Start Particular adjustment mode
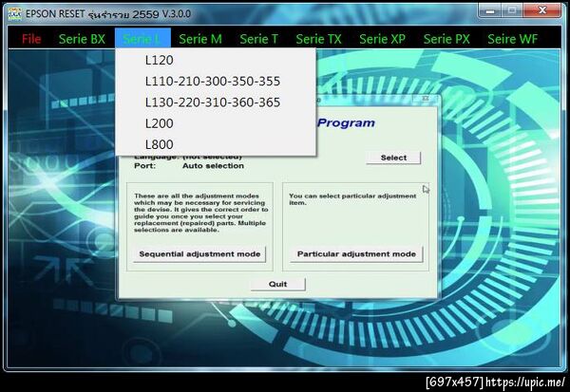Image resolution: width=570 pixels, height=392 pixels. click(356, 254)
